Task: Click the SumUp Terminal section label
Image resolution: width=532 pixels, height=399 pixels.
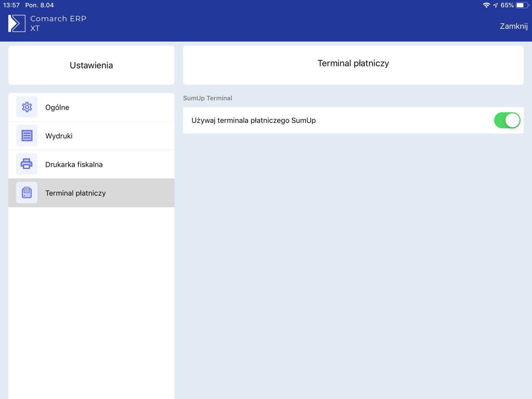Action: pos(207,98)
